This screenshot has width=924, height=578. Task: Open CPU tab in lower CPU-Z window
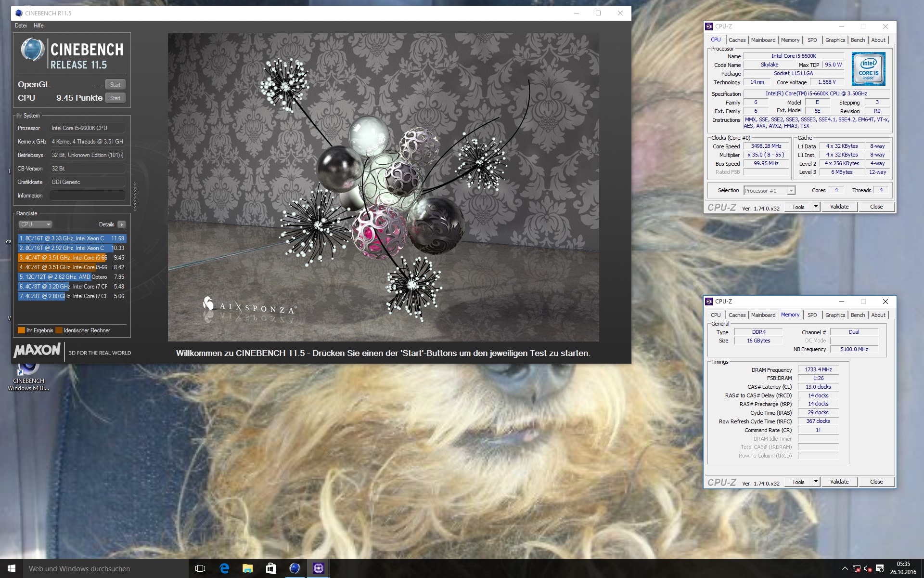(x=716, y=315)
